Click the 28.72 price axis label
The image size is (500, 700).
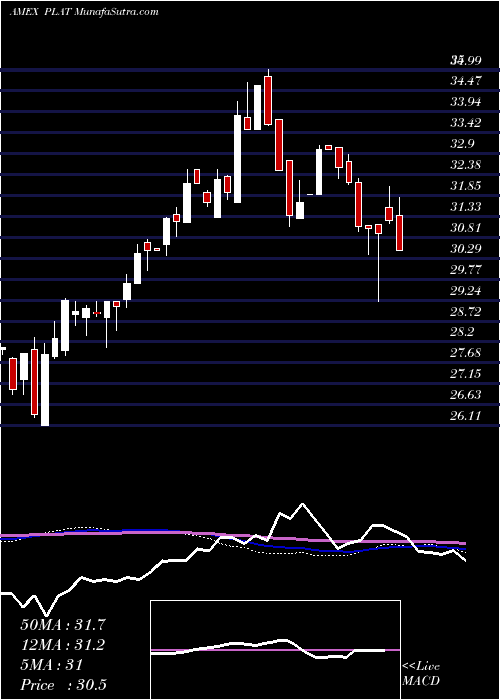pos(466,312)
